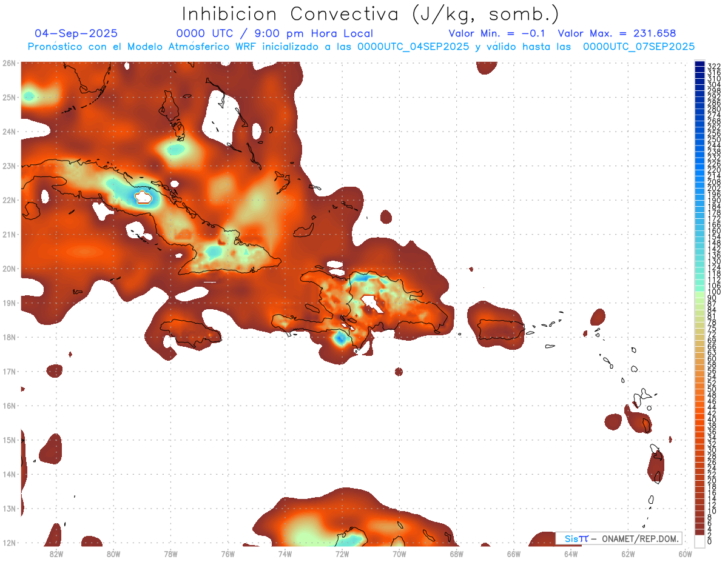The image size is (728, 562).
Task: Click Jamaica island outline on map
Action: (x=190, y=332)
